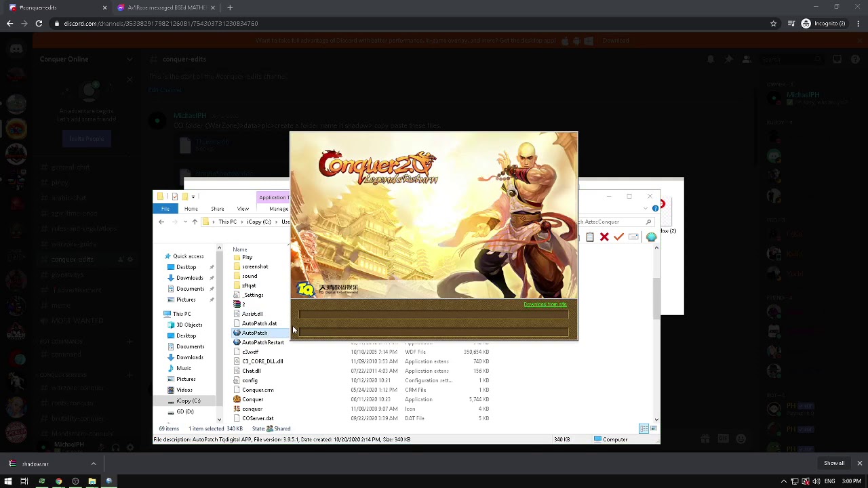This screenshot has height=488, width=868.
Task: Open the Share ribbon tab
Action: click(x=218, y=209)
